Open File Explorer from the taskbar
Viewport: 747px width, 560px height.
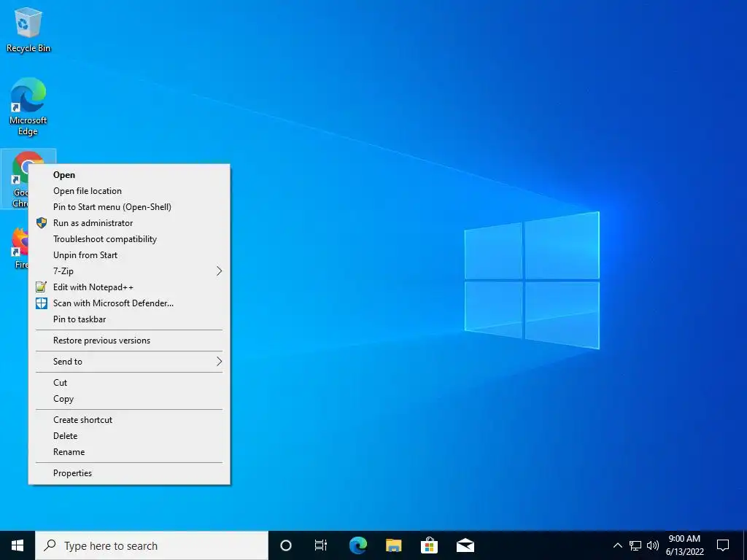coord(393,545)
